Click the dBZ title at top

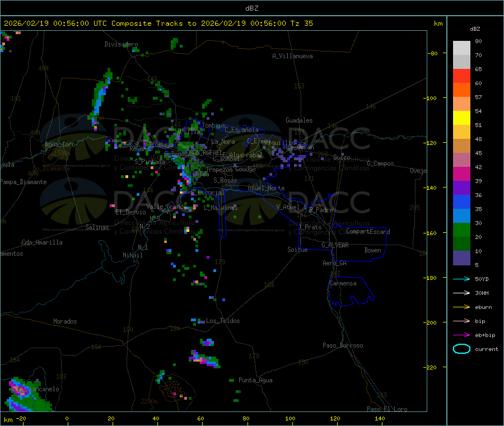click(x=251, y=8)
